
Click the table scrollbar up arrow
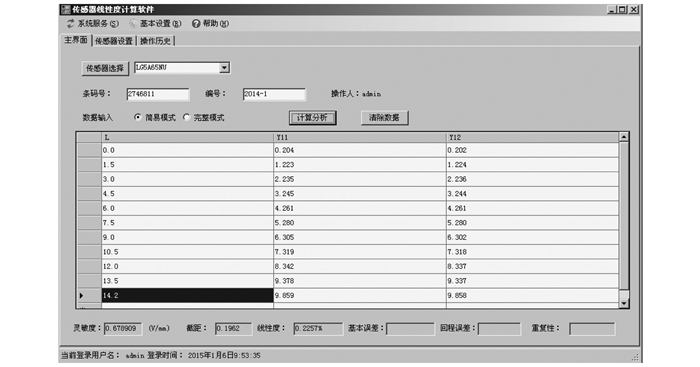pyautogui.click(x=624, y=137)
